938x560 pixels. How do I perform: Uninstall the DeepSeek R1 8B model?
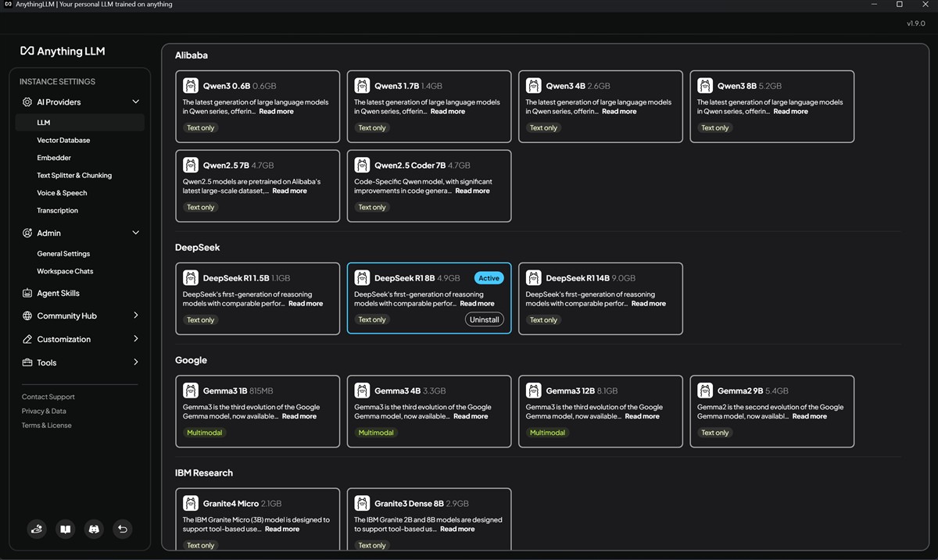[x=484, y=319]
